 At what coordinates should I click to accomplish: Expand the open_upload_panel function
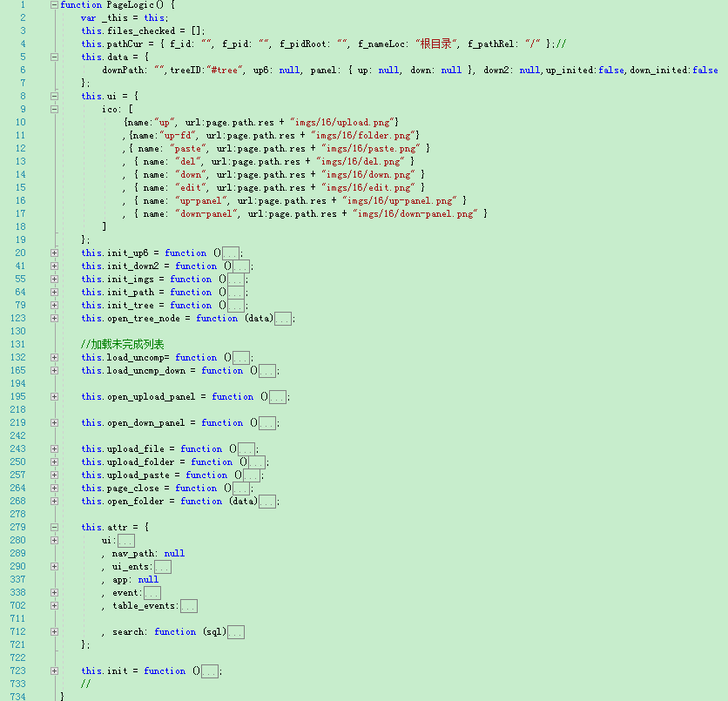pos(54,396)
